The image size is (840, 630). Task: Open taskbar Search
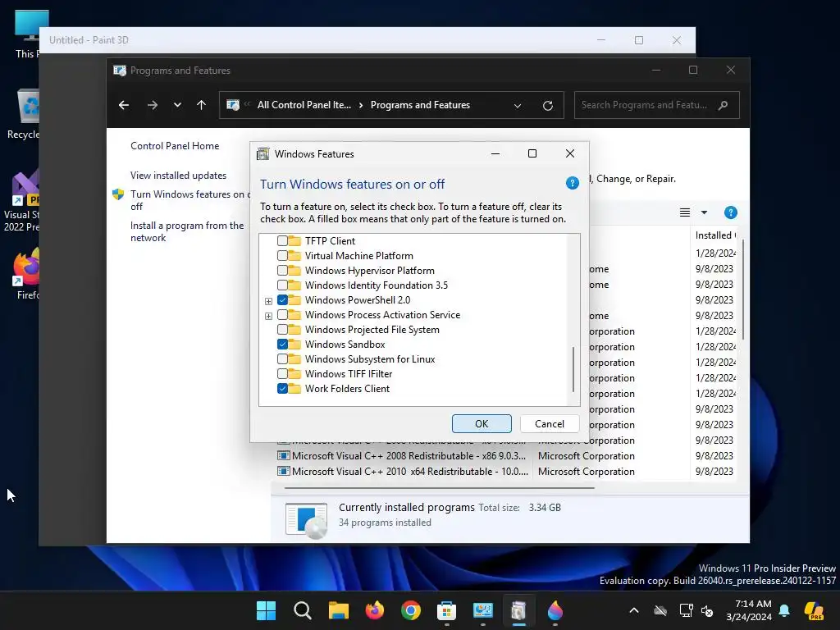coord(302,610)
